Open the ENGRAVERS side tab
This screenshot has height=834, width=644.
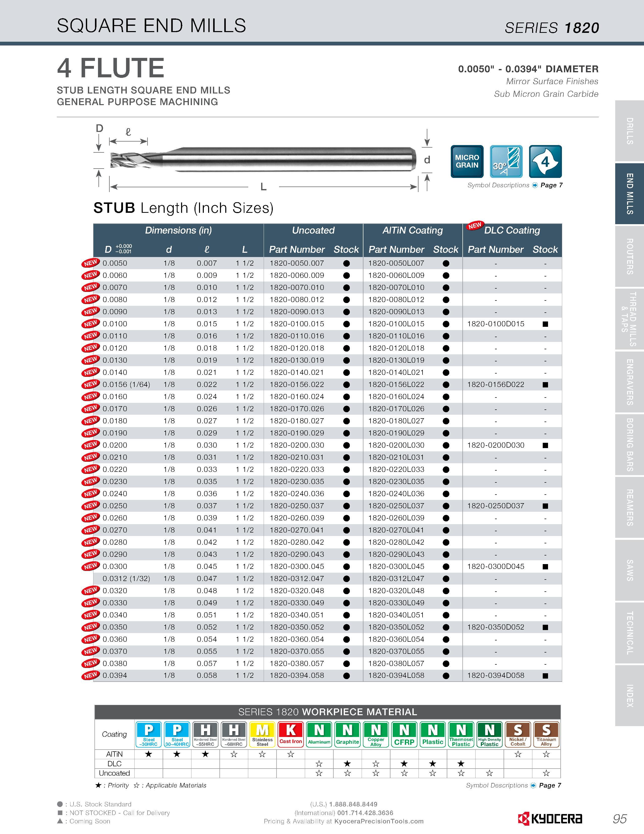coord(630,382)
